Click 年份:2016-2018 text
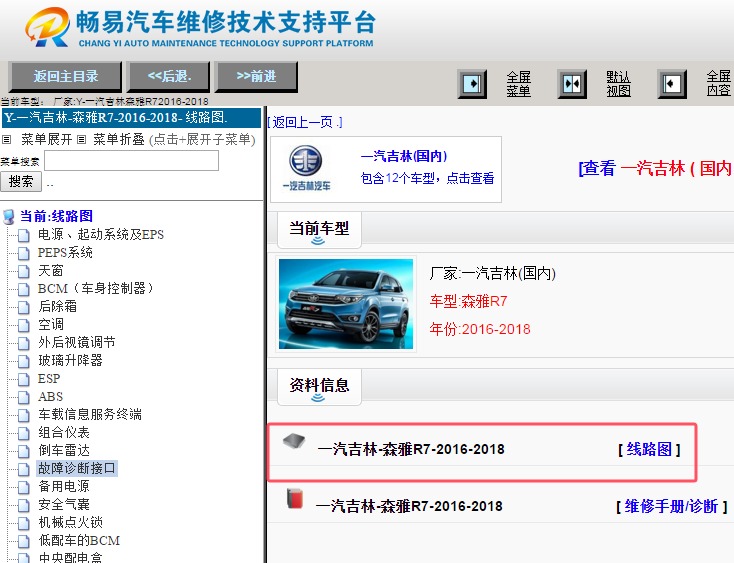The height and width of the screenshot is (563, 734). [x=480, y=329]
